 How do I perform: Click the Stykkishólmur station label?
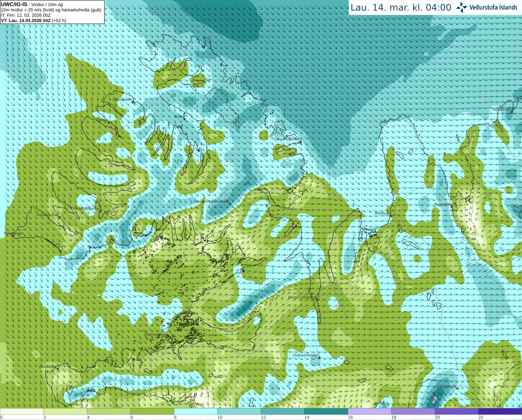[x=156, y=334]
